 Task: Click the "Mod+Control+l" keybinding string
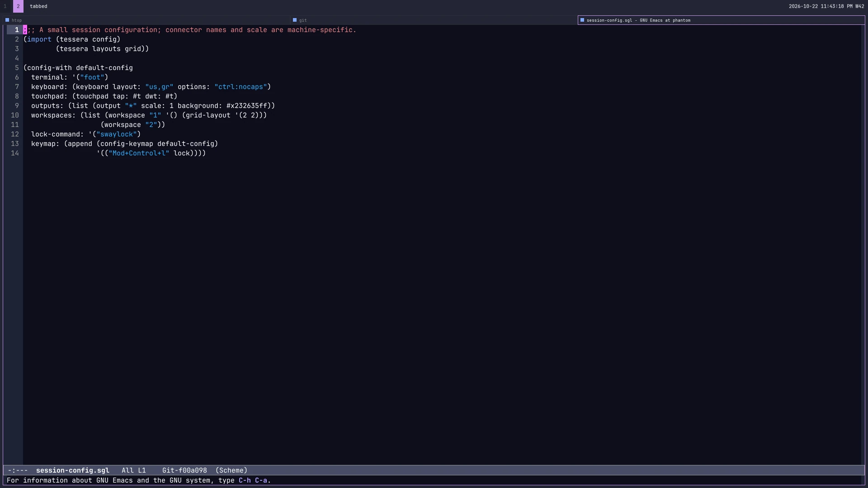point(139,153)
